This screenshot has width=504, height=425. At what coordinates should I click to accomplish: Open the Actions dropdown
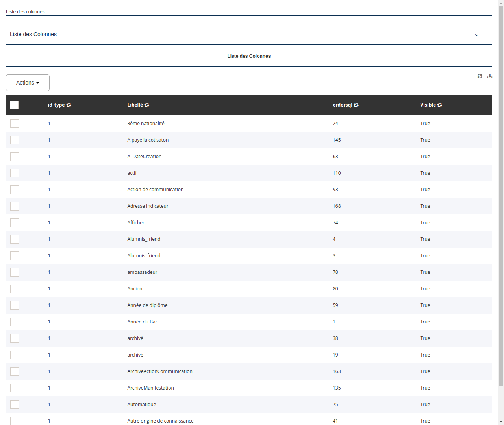[x=28, y=83]
